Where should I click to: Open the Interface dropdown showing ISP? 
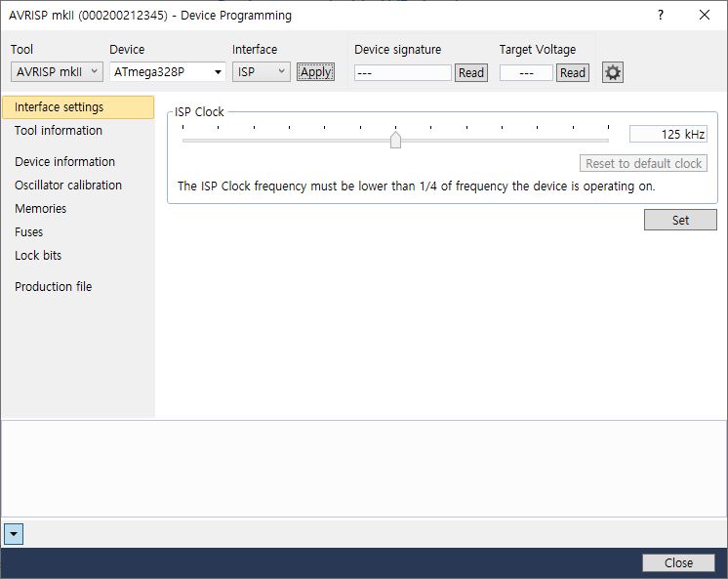click(261, 72)
